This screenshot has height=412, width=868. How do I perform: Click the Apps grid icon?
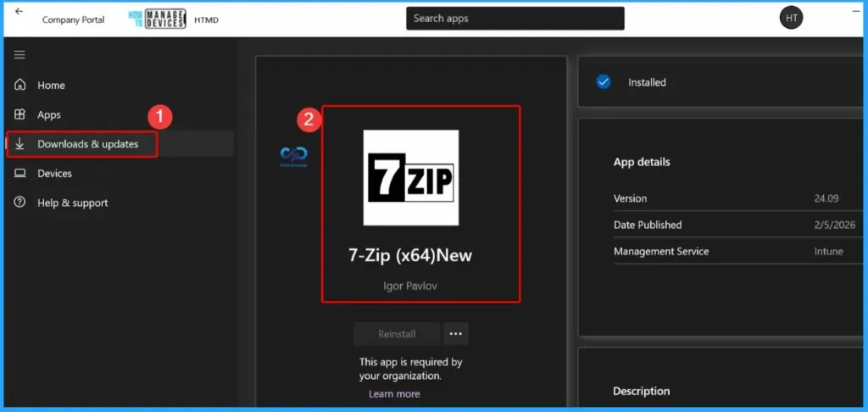tap(20, 114)
